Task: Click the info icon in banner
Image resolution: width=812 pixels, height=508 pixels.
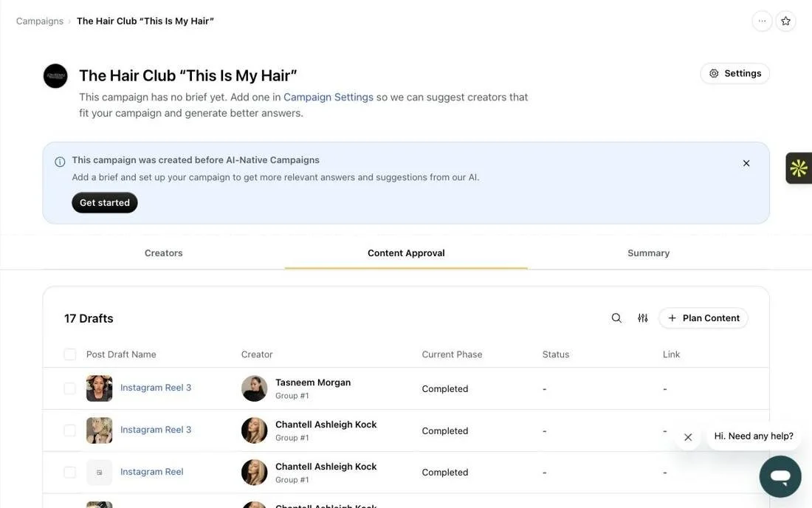Action: [60, 162]
